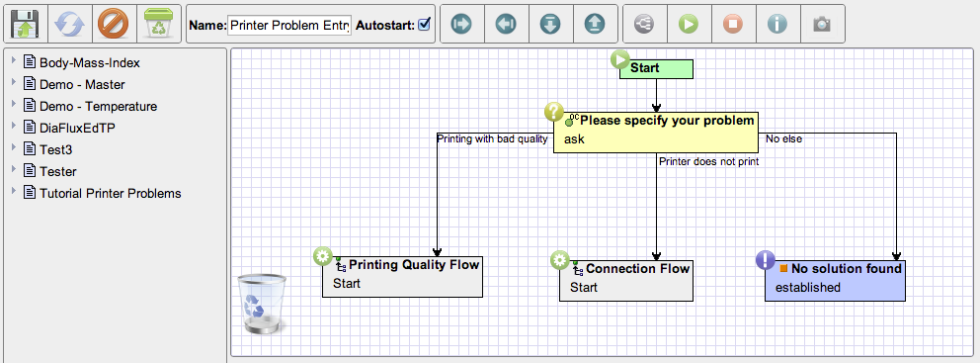980x363 pixels.
Task: Select the Connection Flow node
Action: (626, 280)
